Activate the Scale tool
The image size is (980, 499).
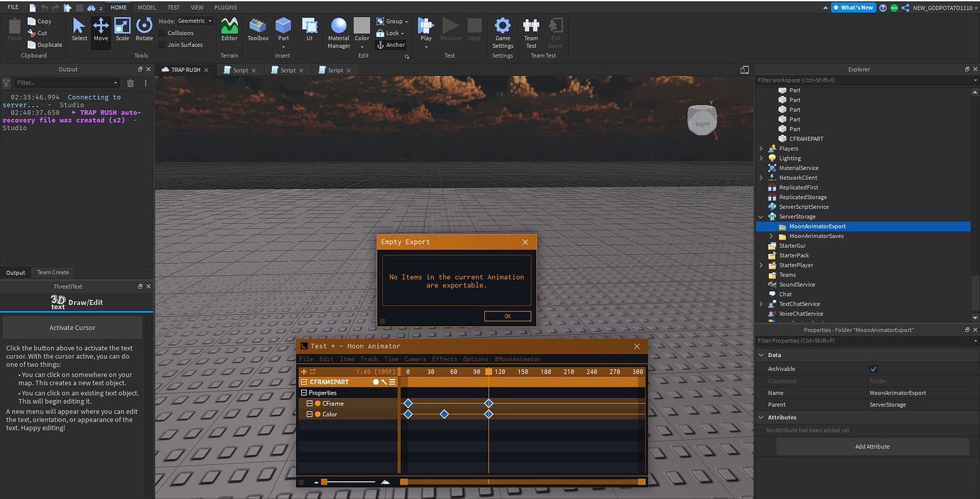[x=122, y=29]
